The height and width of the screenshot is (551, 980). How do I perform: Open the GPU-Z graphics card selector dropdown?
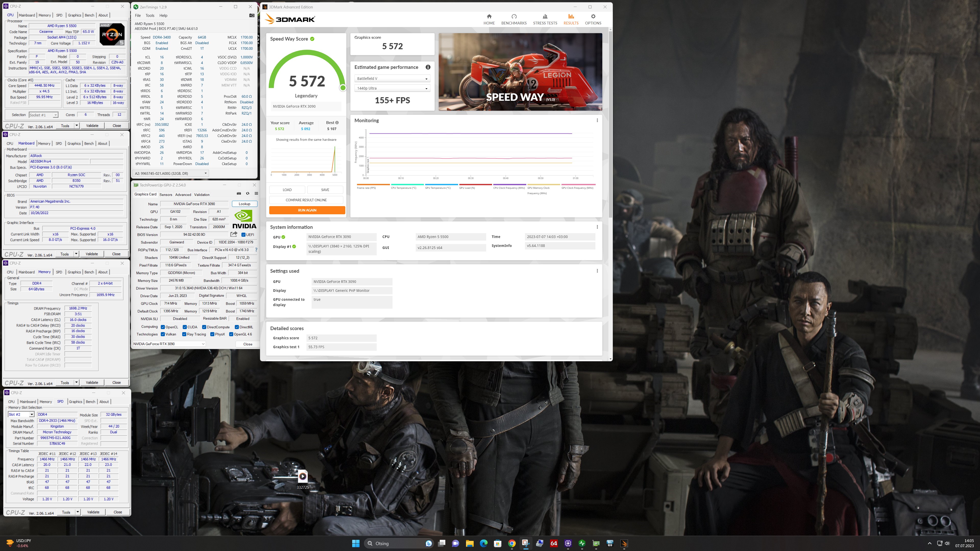click(x=169, y=344)
